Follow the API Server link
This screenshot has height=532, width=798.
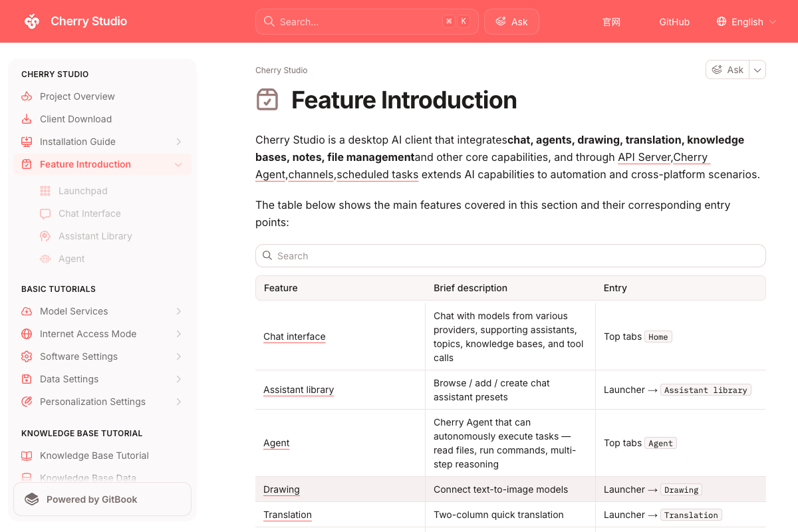pyautogui.click(x=644, y=157)
